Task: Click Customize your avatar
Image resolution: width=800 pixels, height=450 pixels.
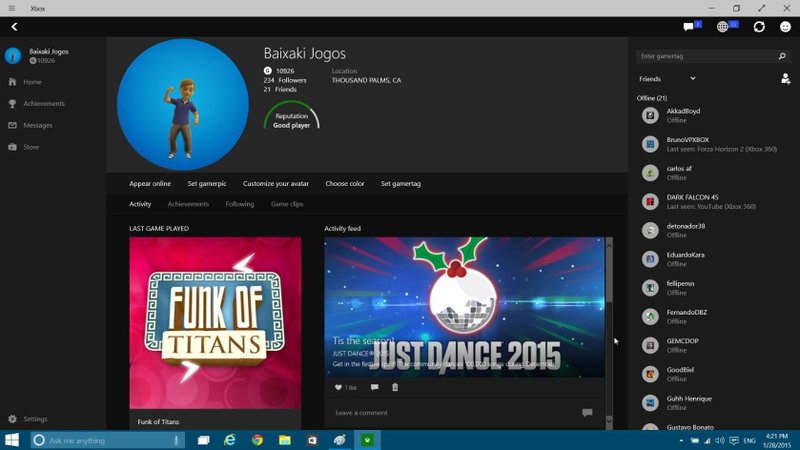Action: pos(276,184)
